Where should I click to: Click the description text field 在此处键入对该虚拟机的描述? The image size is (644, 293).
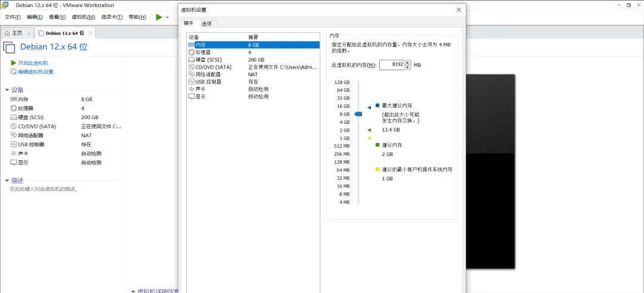pos(44,189)
